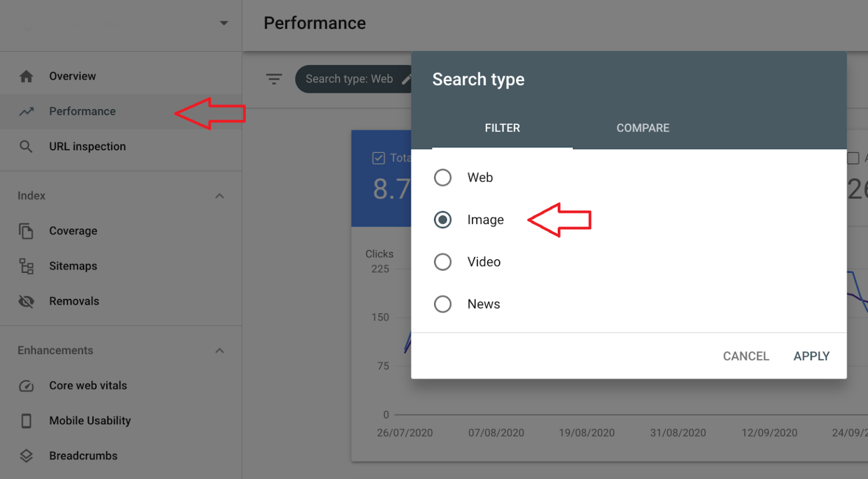Select the Image search type radio button

click(x=442, y=220)
